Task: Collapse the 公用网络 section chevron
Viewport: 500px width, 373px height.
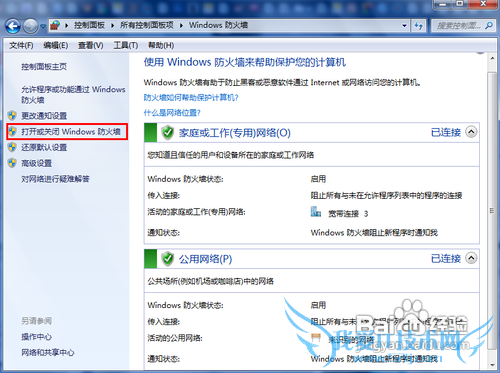Action: click(471, 258)
